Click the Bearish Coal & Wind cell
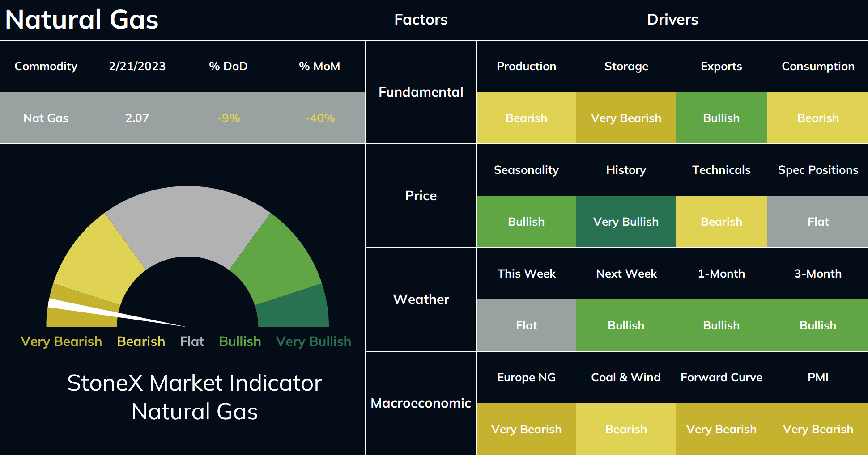The width and height of the screenshot is (868, 455). pyautogui.click(x=626, y=429)
